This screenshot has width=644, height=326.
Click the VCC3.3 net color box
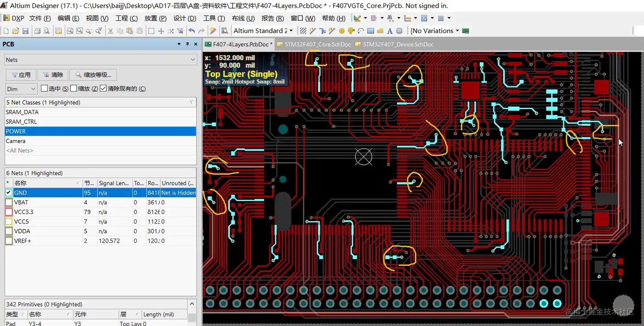tap(9, 212)
